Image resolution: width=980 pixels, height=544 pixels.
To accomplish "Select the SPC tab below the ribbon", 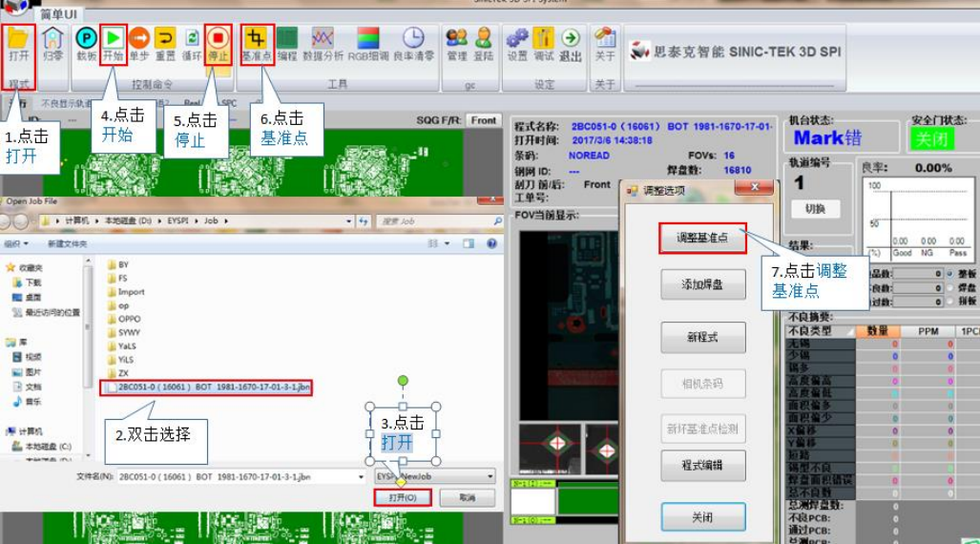I will (x=229, y=103).
